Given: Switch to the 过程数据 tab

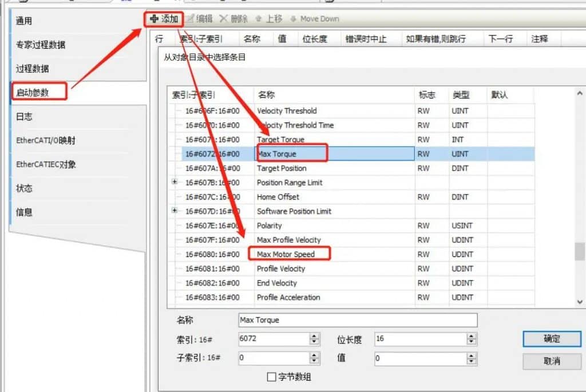Looking at the screenshot, I should point(33,69).
